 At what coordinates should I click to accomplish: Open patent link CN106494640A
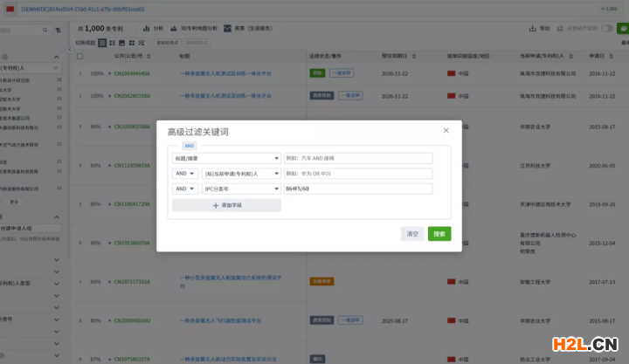click(132, 73)
